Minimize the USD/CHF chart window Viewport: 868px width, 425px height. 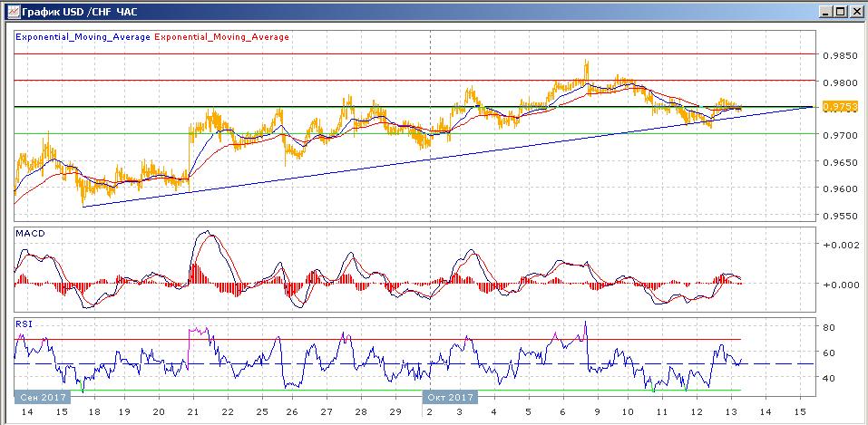click(x=826, y=11)
